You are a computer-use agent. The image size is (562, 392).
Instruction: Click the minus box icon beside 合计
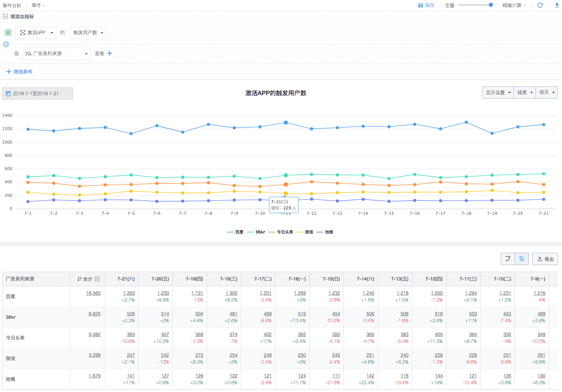pyautogui.click(x=97, y=279)
